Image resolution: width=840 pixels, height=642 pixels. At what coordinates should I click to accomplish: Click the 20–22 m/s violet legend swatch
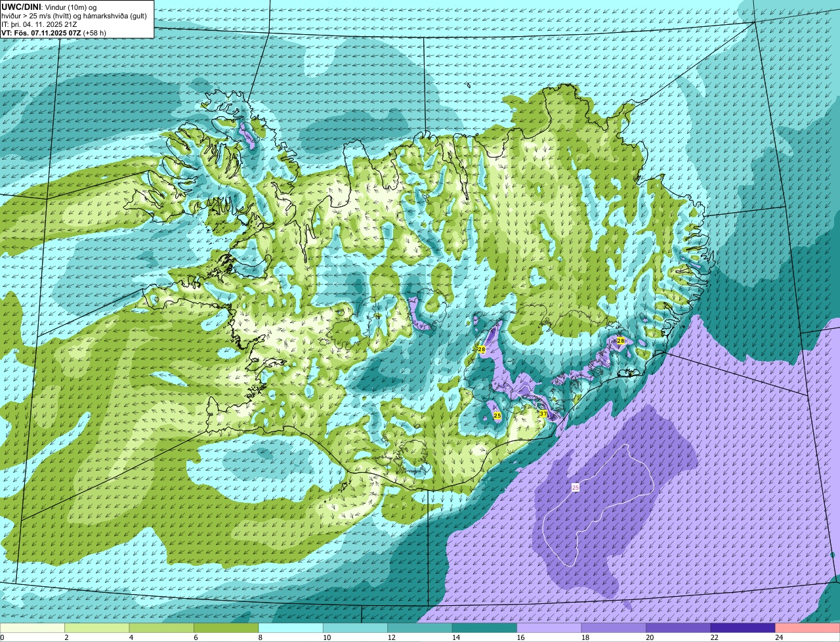tap(679, 628)
